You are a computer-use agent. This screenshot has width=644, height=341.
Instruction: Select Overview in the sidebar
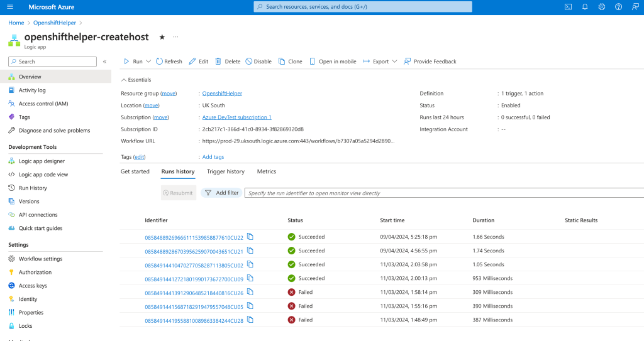click(x=55, y=77)
